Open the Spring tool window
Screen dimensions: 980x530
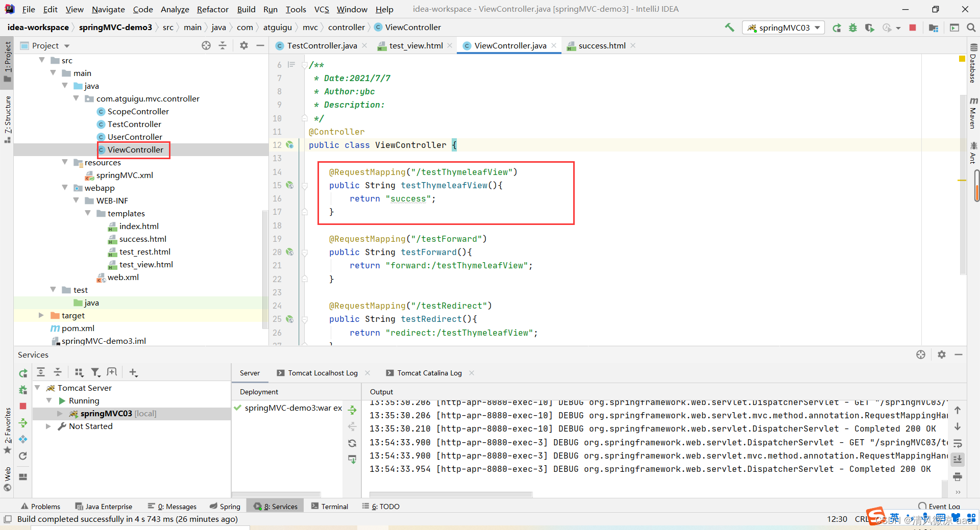click(225, 506)
